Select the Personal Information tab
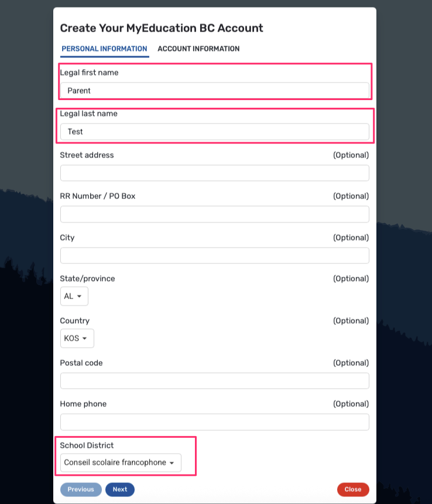This screenshot has height=504, width=432. click(x=104, y=49)
